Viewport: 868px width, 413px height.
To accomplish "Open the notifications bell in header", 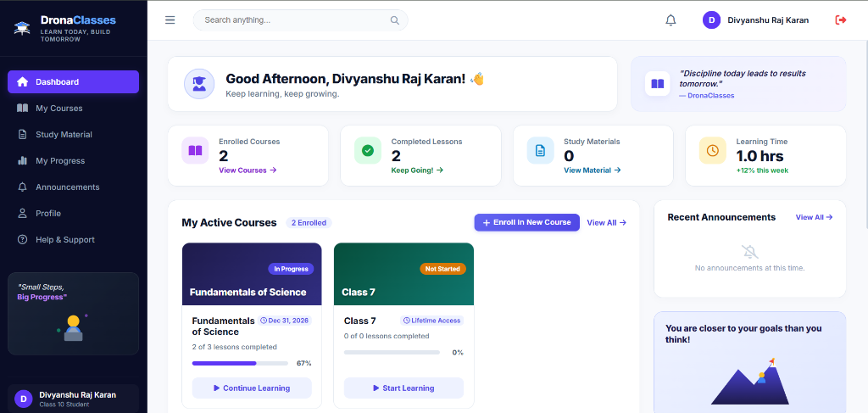I will (670, 20).
